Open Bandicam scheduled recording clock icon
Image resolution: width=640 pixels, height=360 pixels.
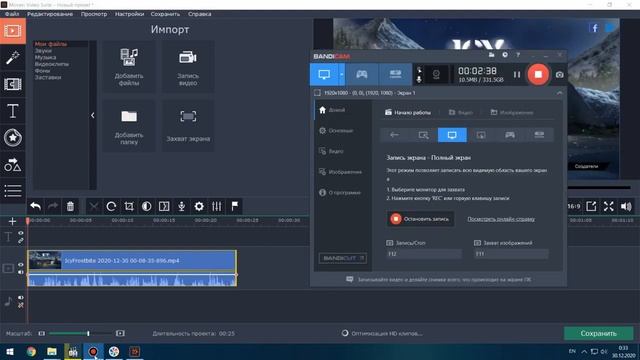coord(505,55)
